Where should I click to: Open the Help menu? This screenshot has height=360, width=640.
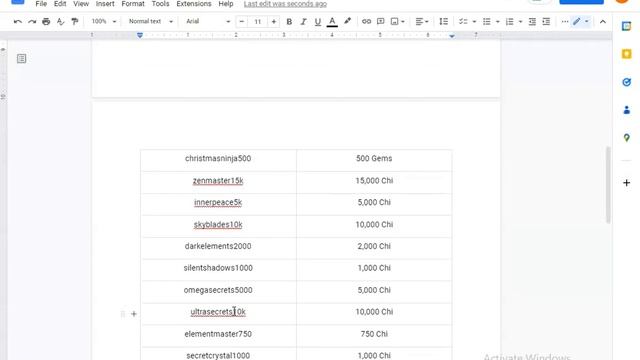tap(226, 4)
